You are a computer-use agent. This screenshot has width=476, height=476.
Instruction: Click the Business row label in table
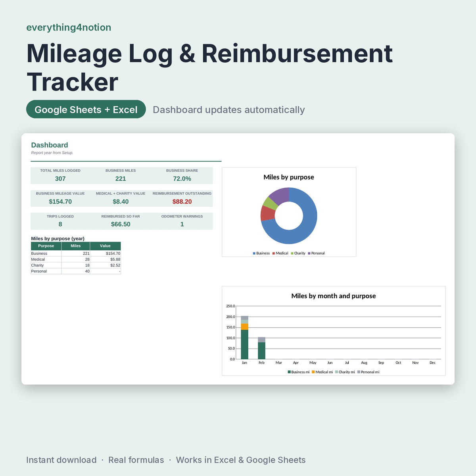39,253
